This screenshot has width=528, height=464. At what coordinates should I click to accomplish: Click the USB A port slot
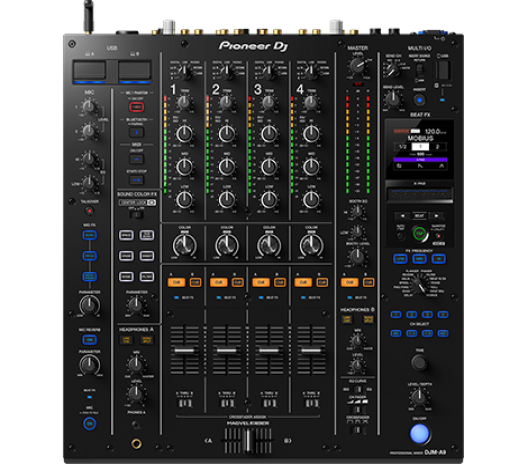pyautogui.click(x=90, y=71)
